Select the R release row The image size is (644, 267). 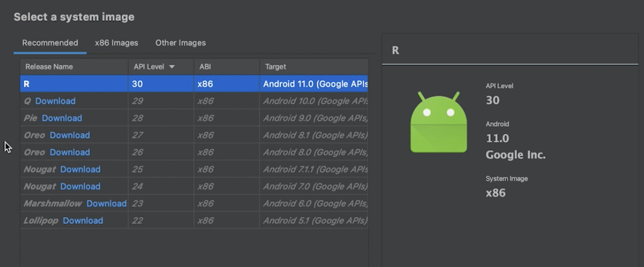click(194, 84)
